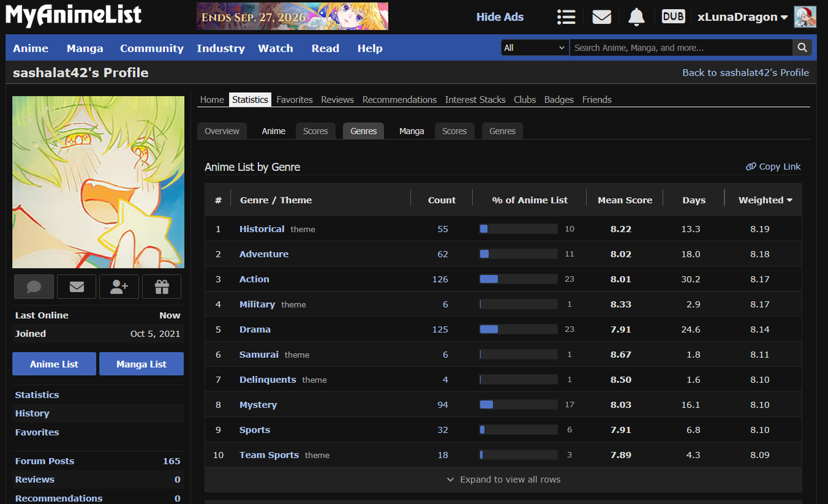Switch to the Interest Stacks tab
The image size is (828, 504).
click(475, 100)
